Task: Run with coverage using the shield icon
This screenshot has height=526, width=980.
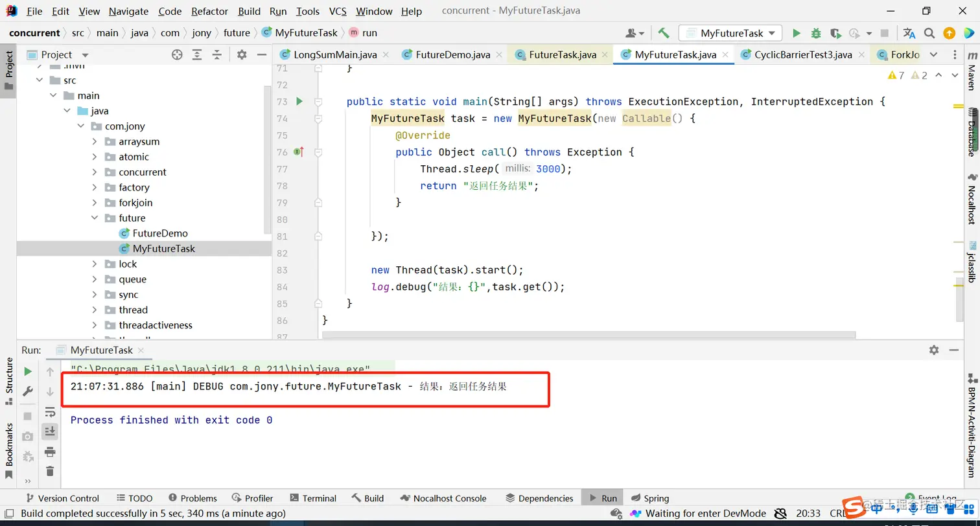Action: [x=835, y=33]
